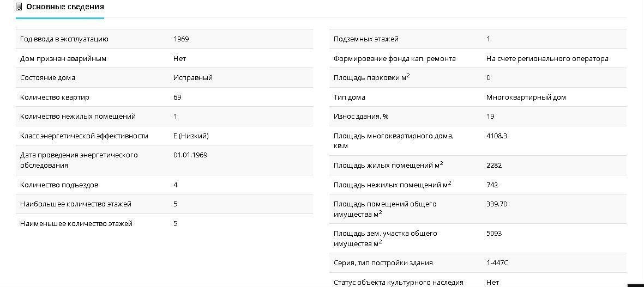Image resolution: width=644 pixels, height=287 pixels.
Task: Click the Количество подъездов row label
Action: click(59, 185)
